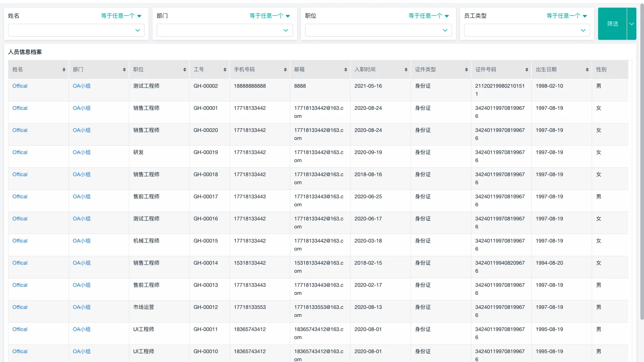Sort employees by 出生日期
This screenshot has height=362, width=644.
[x=586, y=69]
